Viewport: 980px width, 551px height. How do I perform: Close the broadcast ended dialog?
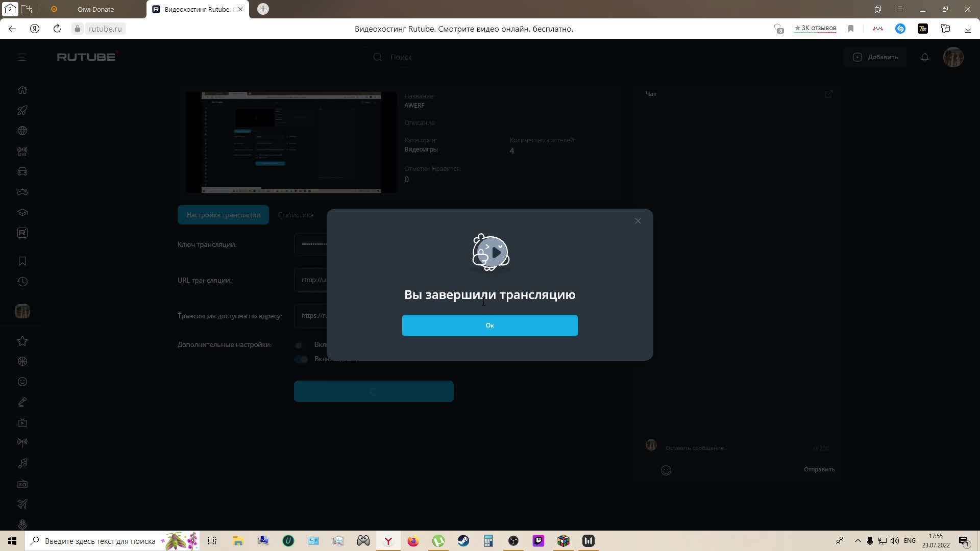(638, 221)
